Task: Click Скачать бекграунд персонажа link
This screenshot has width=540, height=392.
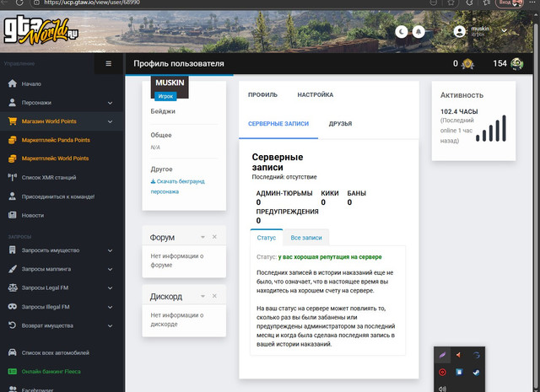Action: coord(178,186)
